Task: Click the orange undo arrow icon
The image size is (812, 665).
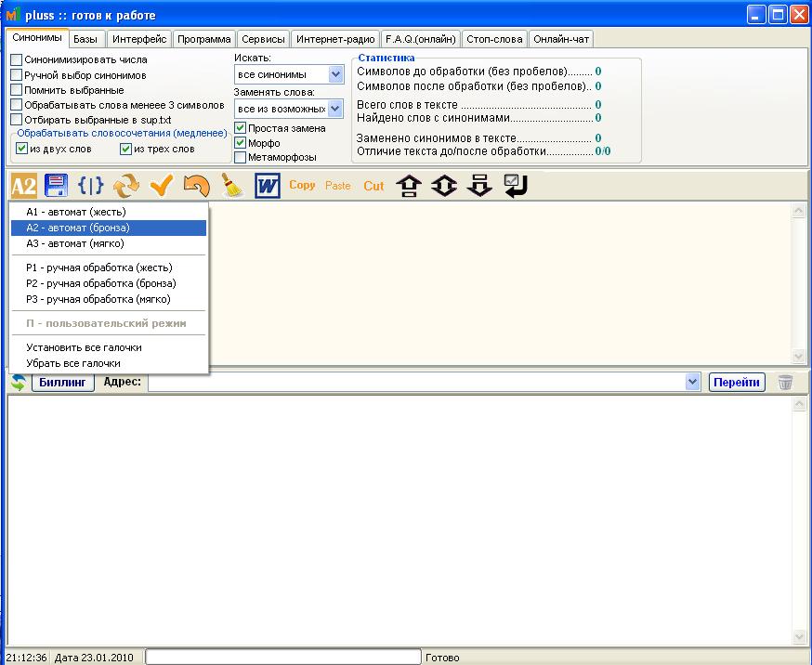Action: click(196, 186)
